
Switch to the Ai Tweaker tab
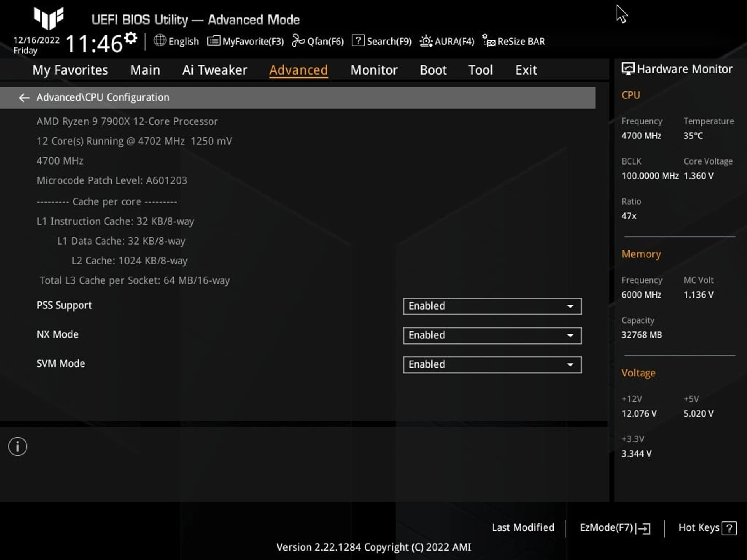click(215, 70)
